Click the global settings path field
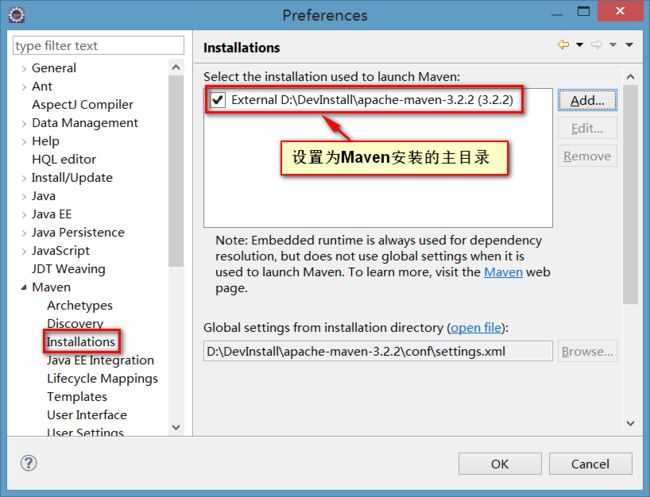 pyautogui.click(x=378, y=352)
